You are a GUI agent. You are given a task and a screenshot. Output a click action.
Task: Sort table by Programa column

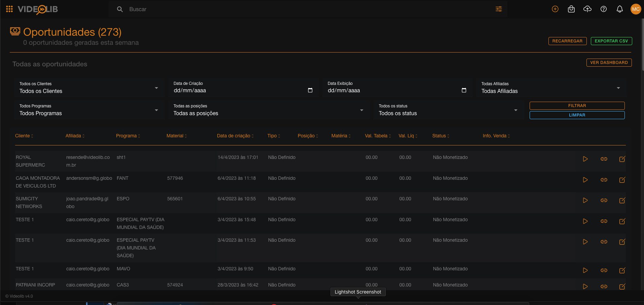[x=128, y=136]
